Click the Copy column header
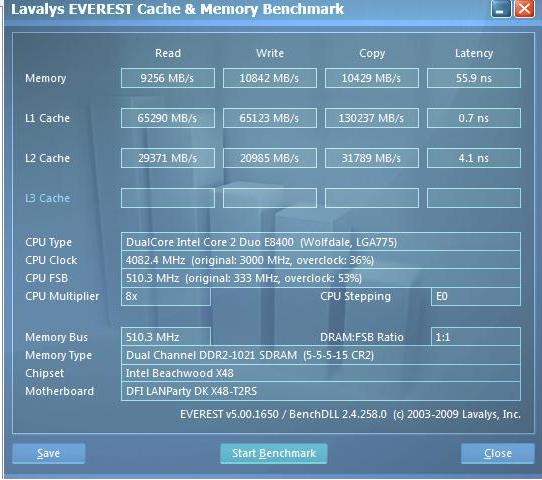The height and width of the screenshot is (480, 542). pyautogui.click(x=372, y=54)
